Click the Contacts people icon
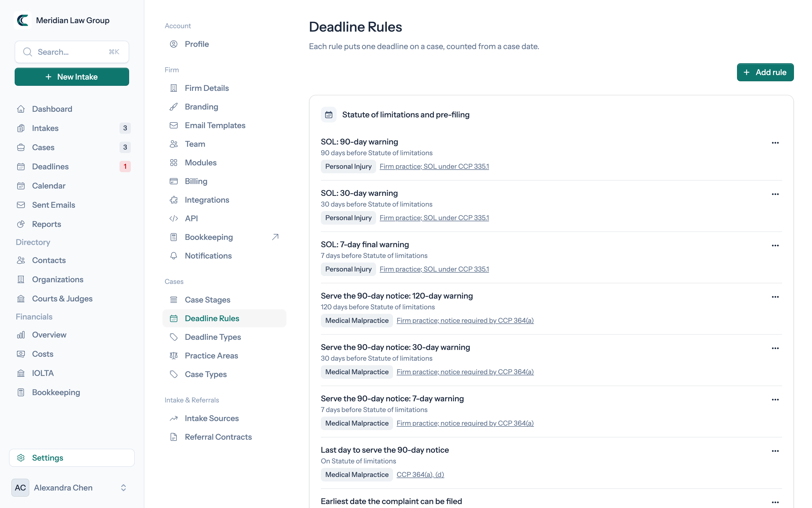 (x=21, y=260)
